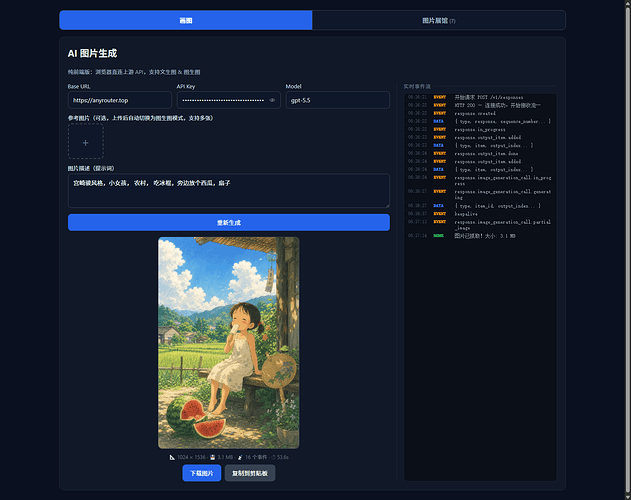Select the image_generation_call.in_progress log entry

pyautogui.click(x=480, y=180)
